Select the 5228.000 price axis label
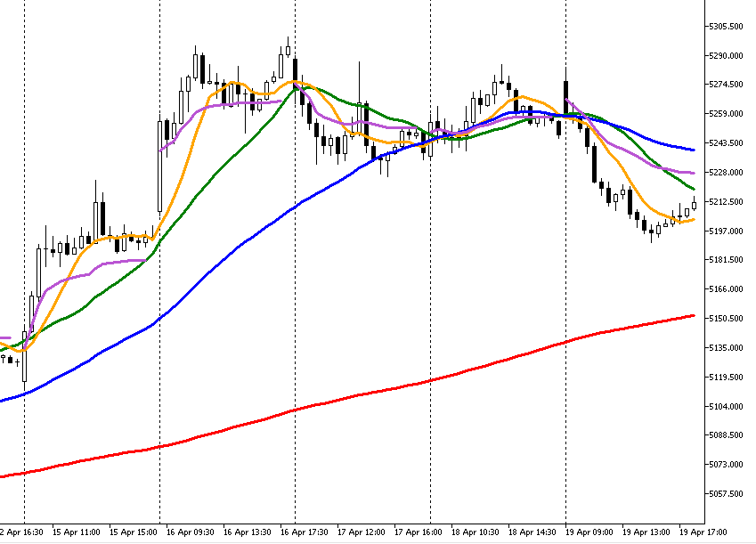 coord(726,173)
